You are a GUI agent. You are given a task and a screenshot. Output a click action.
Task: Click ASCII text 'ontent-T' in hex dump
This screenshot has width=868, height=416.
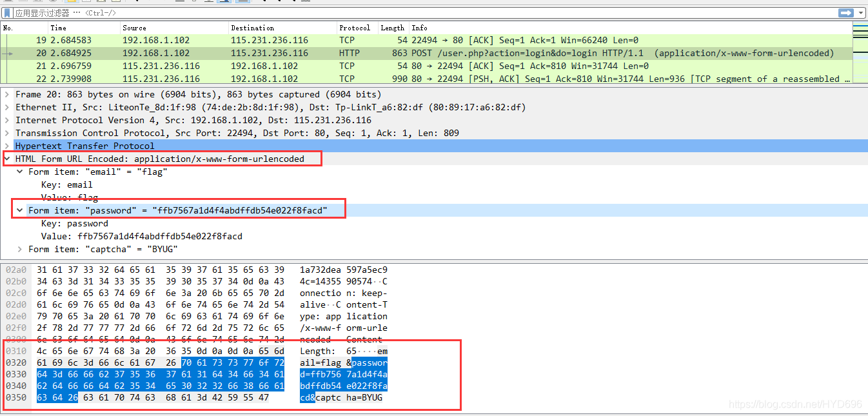click(x=367, y=304)
